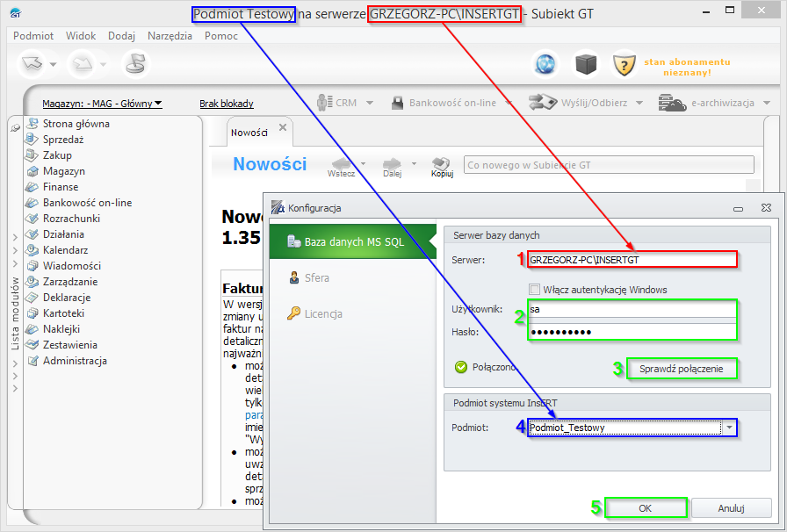Close the Nowości tab
Image resolution: width=787 pixels, height=532 pixels.
click(283, 127)
